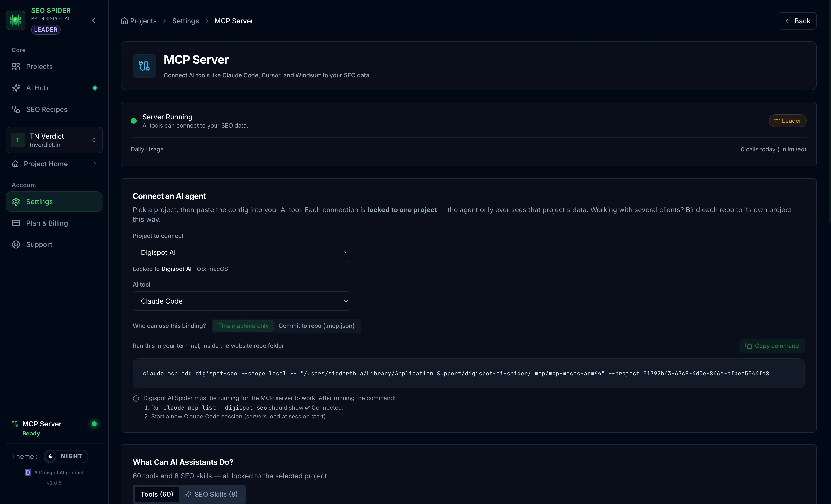Image resolution: width=831 pixels, height=504 pixels.
Task: Collapse the sidebar with the left chevron
Action: tap(94, 21)
